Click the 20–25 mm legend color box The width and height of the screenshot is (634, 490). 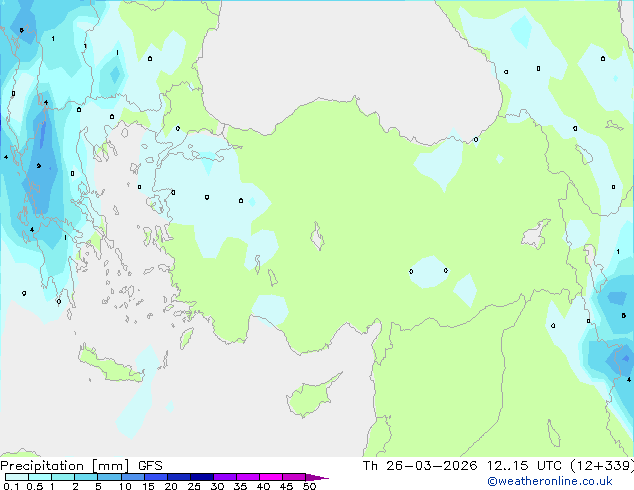178,477
